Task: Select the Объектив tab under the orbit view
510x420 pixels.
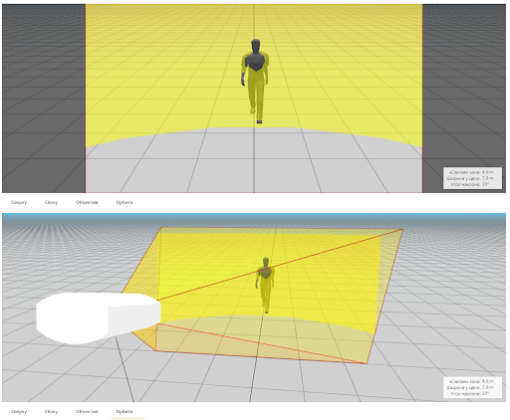Action: point(87,411)
